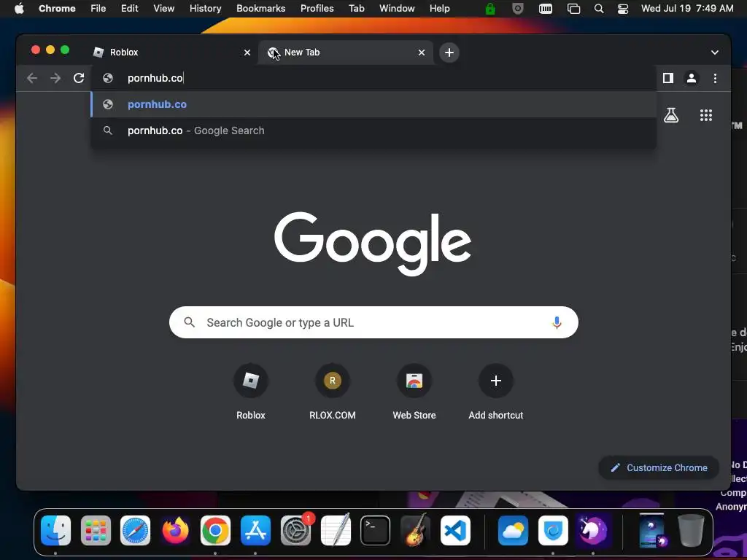
Task: Expand the tab search chevron
Action: [715, 52]
